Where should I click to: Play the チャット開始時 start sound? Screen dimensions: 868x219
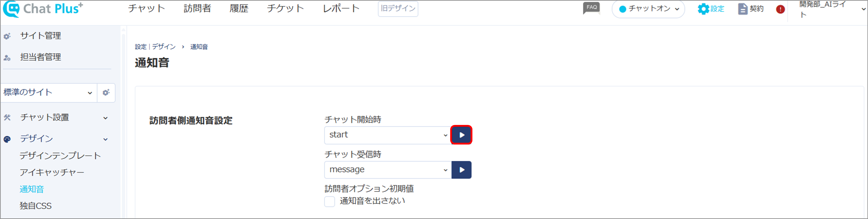coord(461,135)
